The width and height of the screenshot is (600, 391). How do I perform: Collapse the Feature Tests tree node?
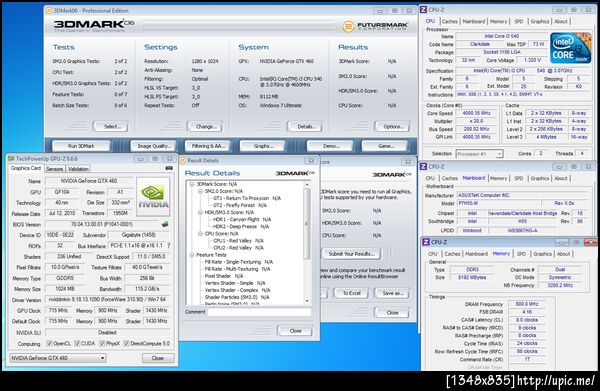(x=192, y=255)
